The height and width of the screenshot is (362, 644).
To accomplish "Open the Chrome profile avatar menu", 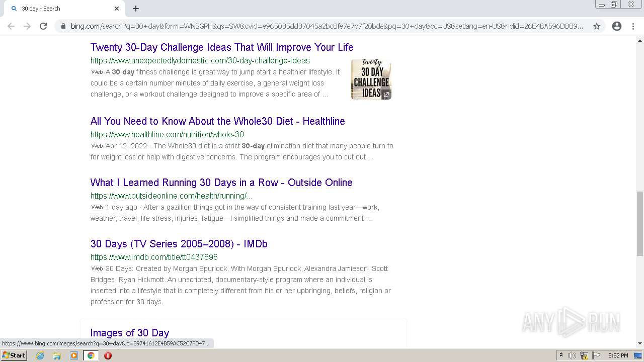I will (617, 26).
